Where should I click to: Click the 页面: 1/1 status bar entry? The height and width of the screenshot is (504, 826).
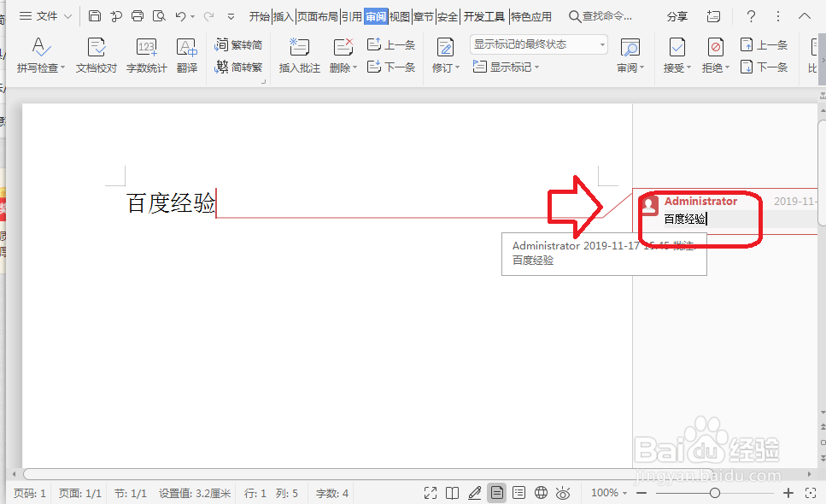coord(79,494)
